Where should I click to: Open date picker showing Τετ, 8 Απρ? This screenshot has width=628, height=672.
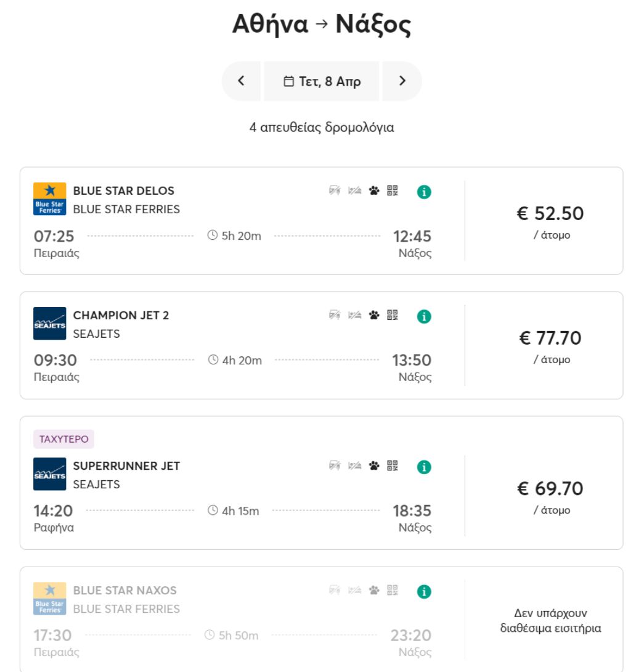pos(322,81)
